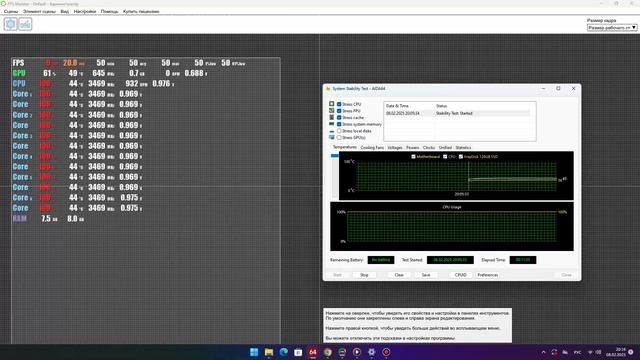Open File Explorer from the taskbar

[269, 352]
